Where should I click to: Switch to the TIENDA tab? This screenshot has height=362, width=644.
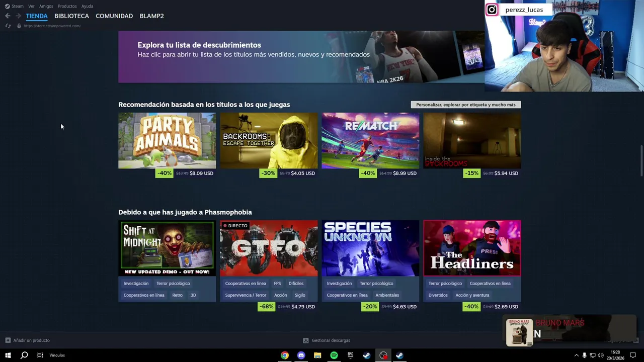(37, 16)
